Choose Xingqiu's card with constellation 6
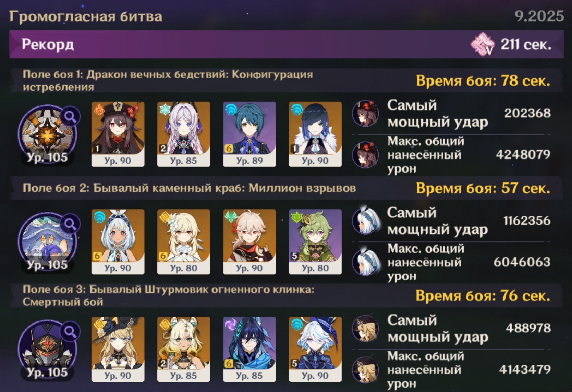 pyautogui.click(x=250, y=134)
